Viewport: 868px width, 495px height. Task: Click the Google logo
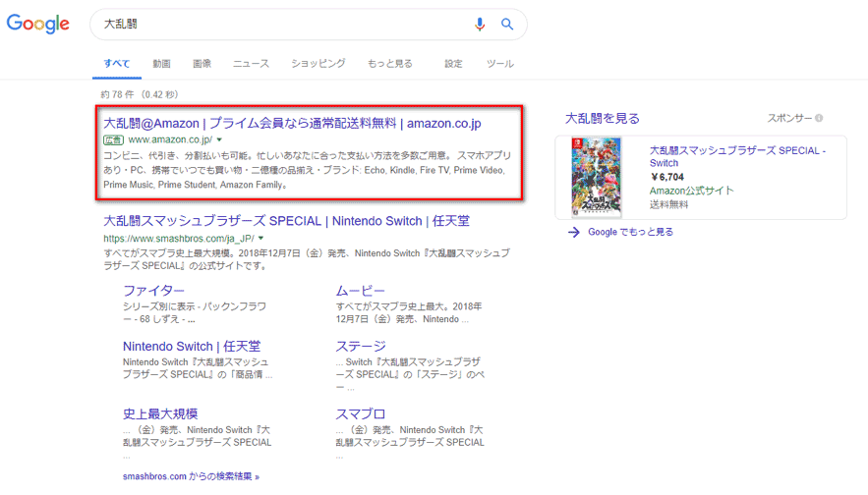38,25
